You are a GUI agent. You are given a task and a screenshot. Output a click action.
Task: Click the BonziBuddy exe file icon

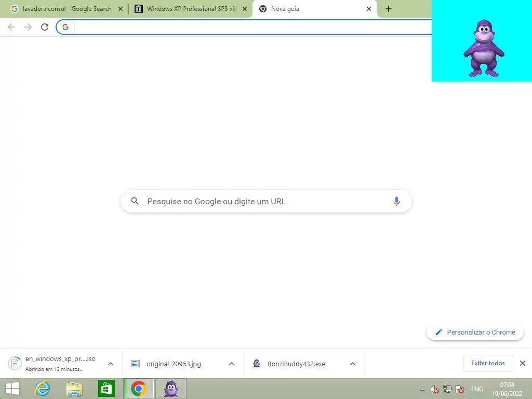(257, 363)
